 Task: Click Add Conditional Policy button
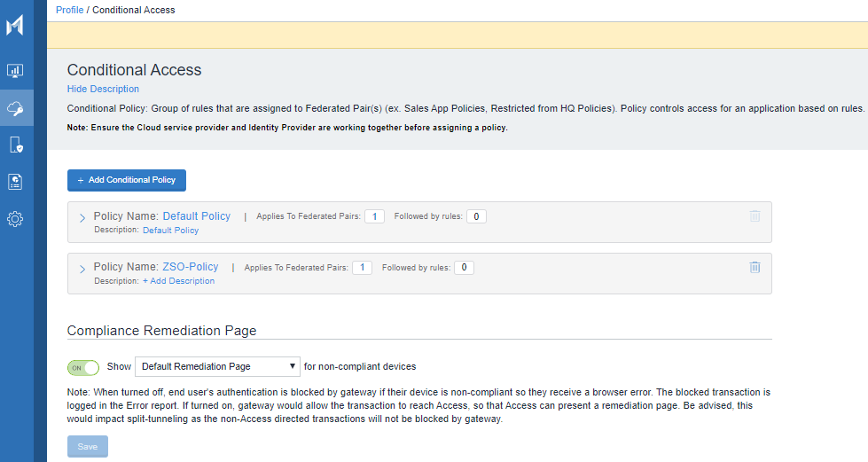pyautogui.click(x=127, y=180)
